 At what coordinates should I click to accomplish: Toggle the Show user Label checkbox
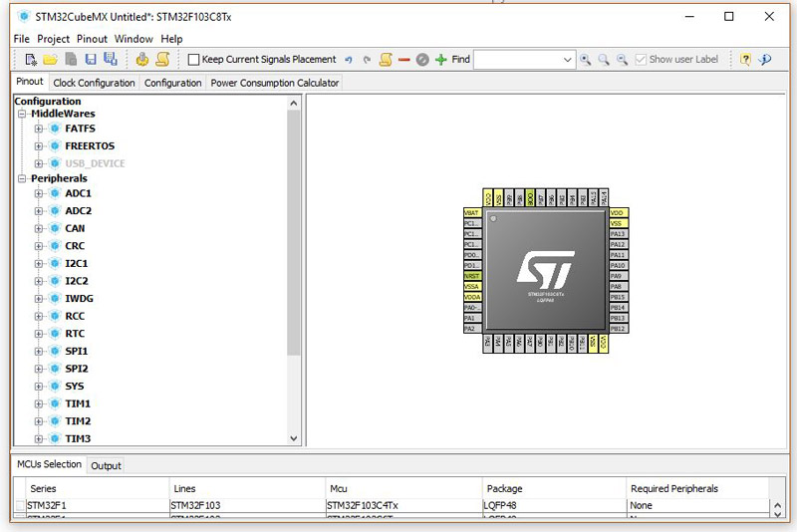pos(641,60)
